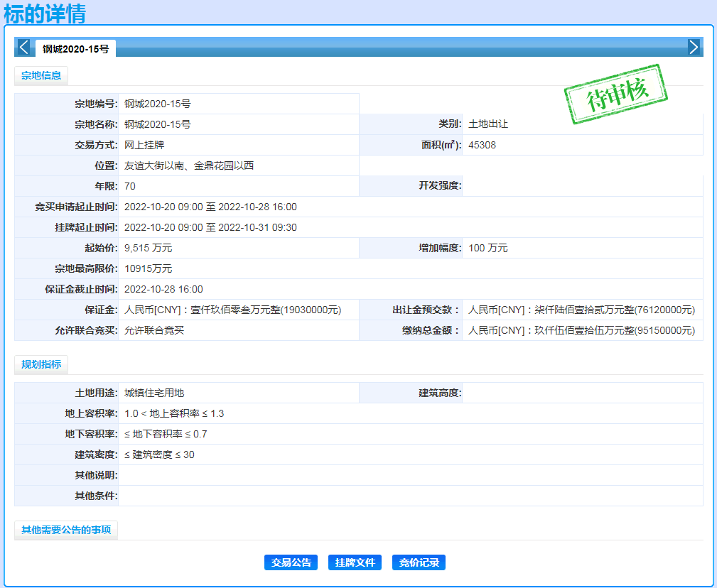Click the 面积(㎡) label
Screen dimensions: 717x588
441,144
